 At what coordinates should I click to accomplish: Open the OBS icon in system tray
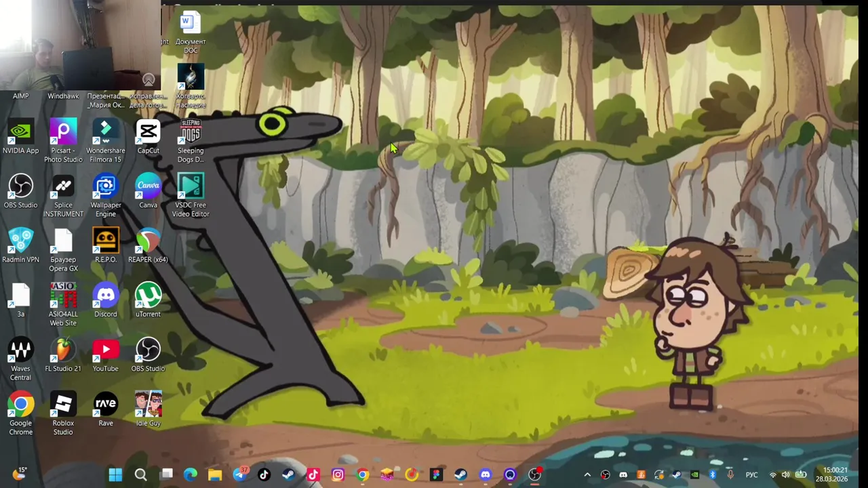(605, 474)
